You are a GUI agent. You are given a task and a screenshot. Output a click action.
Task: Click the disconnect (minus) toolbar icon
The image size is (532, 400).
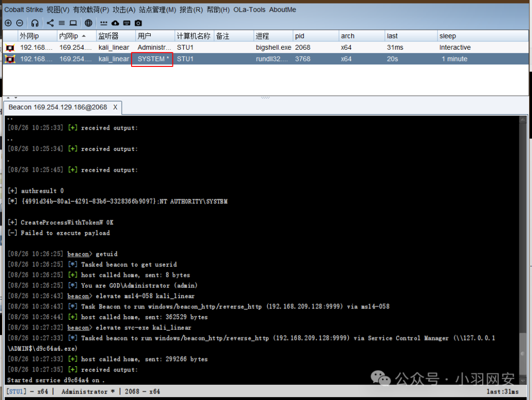click(20, 23)
